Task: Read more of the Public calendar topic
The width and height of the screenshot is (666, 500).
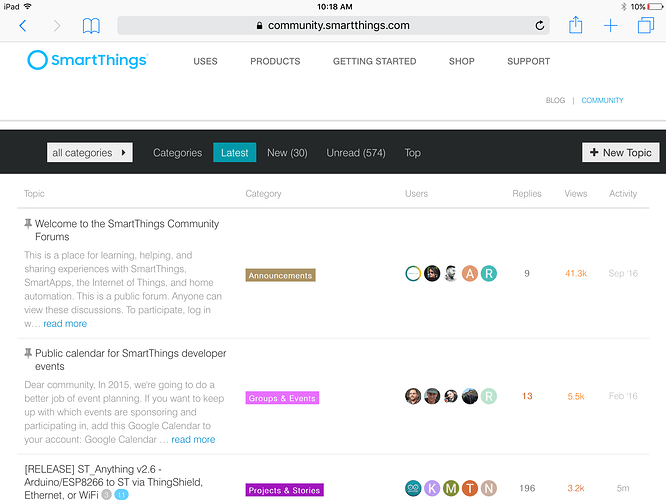Action: click(193, 440)
